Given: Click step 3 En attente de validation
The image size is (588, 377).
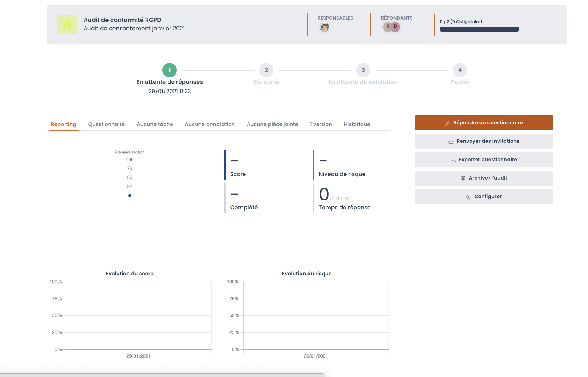Looking at the screenshot, I should tap(363, 70).
